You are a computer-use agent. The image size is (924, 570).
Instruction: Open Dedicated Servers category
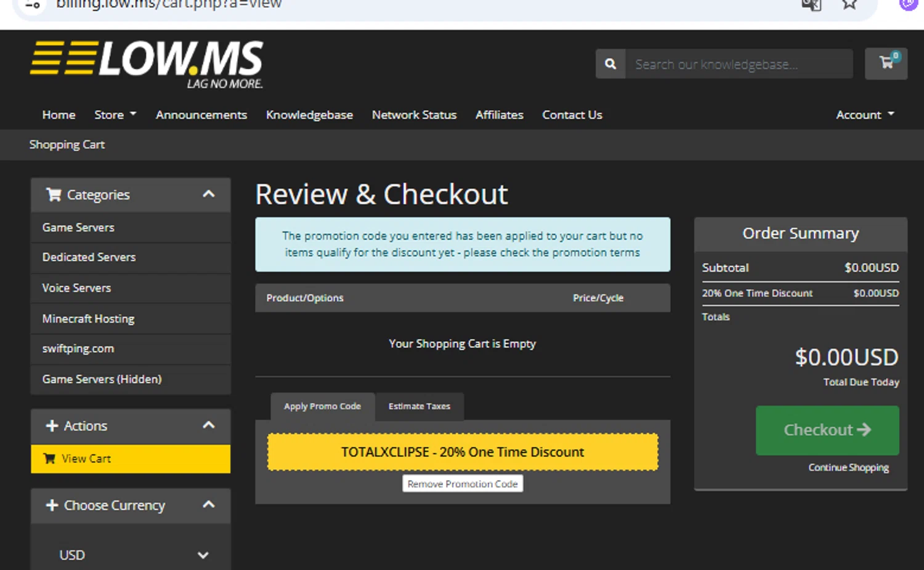point(131,257)
